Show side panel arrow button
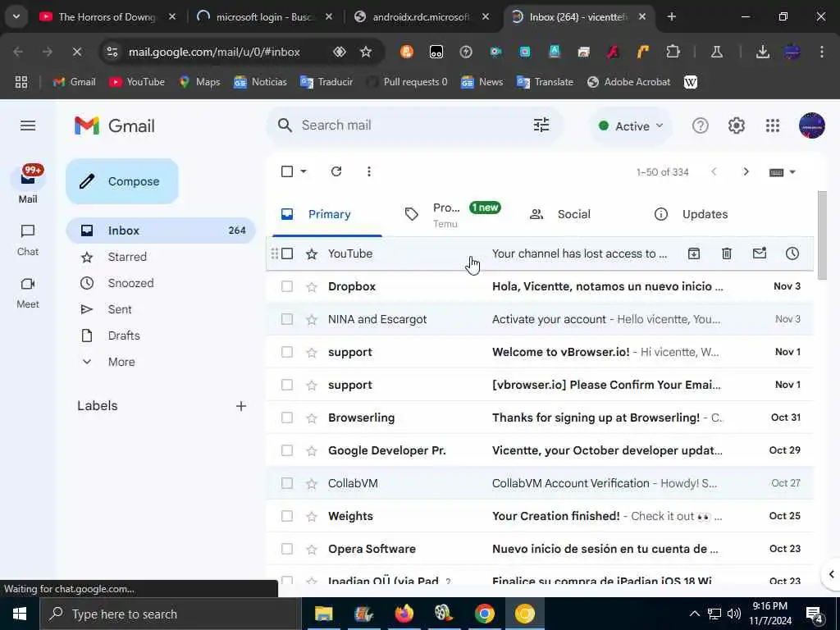840x630 pixels. [x=831, y=574]
